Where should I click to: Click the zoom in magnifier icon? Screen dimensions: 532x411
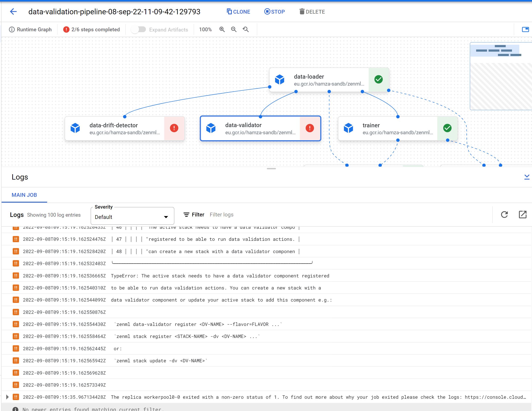point(222,29)
